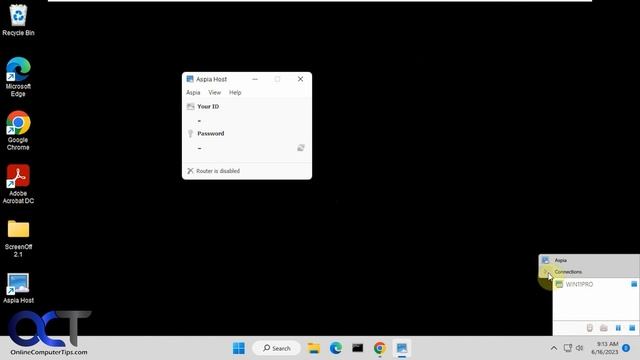The image size is (640, 360).
Task: Click the Aspia Host taskbar icon
Action: pos(402,348)
